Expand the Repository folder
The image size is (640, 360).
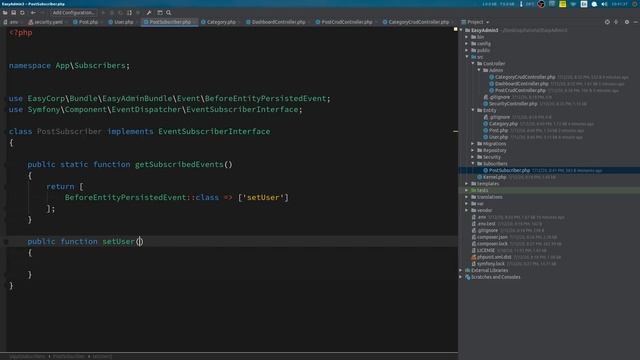tap(473, 150)
